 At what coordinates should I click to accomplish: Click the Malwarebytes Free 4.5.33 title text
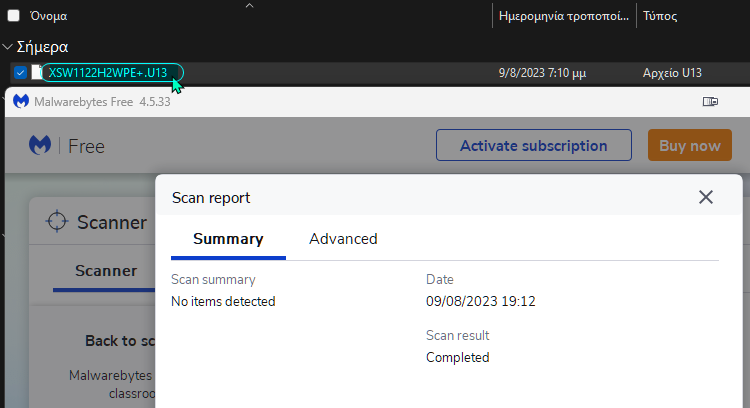pyautogui.click(x=102, y=102)
